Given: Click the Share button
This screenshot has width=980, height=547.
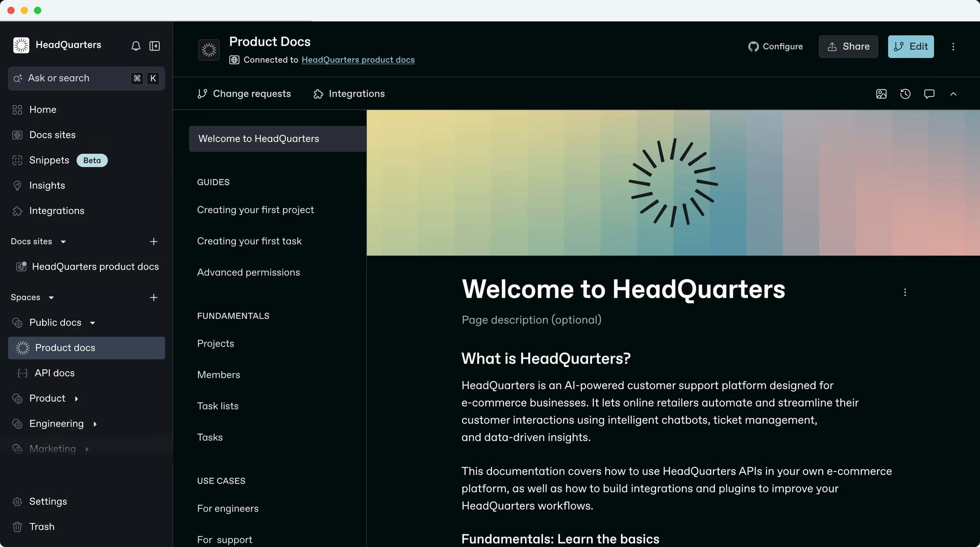Looking at the screenshot, I should (x=848, y=46).
